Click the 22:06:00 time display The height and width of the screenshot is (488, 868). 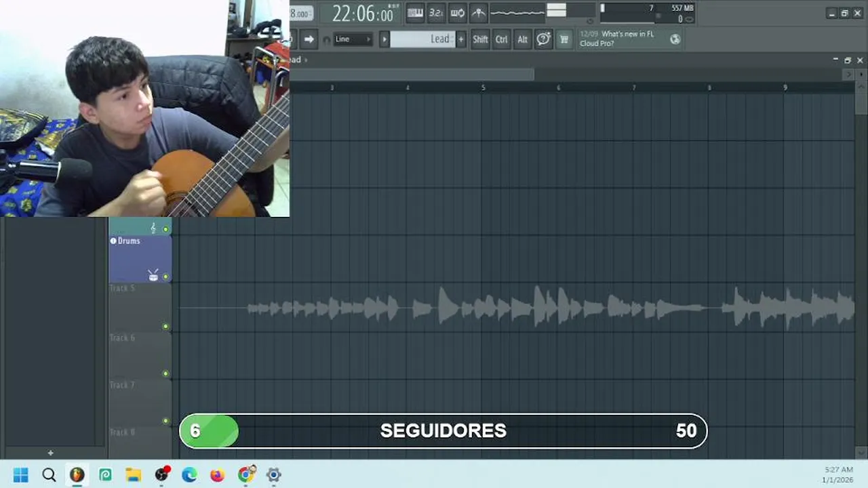pyautogui.click(x=363, y=14)
